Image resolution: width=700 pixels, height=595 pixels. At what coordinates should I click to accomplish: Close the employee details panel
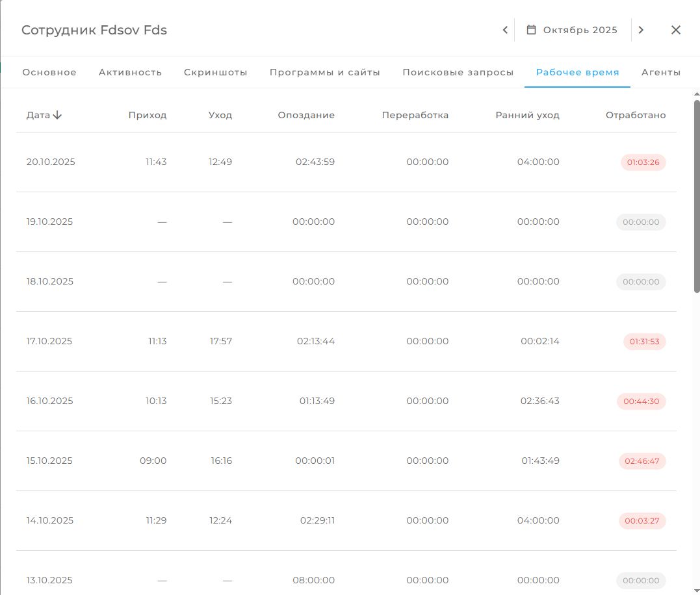click(x=676, y=30)
